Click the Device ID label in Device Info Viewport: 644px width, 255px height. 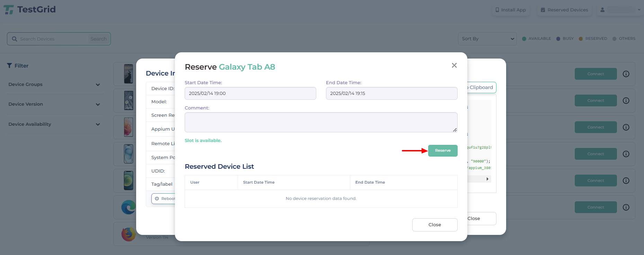pyautogui.click(x=163, y=89)
